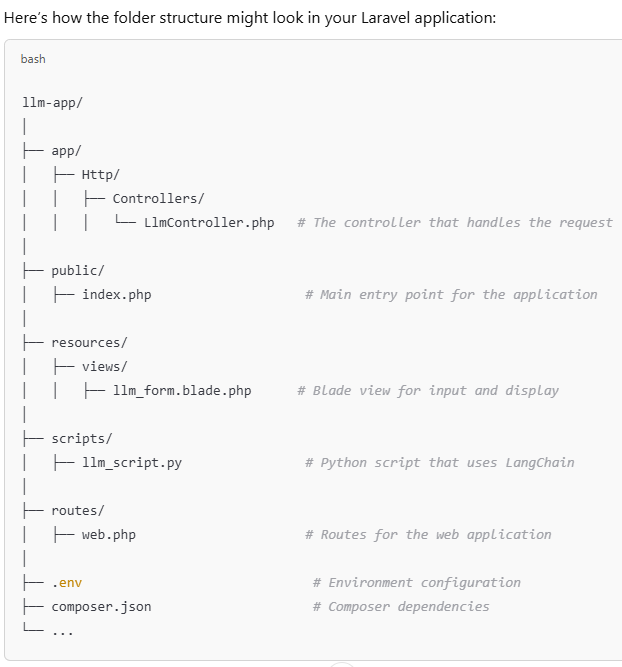Select the resources/ folder entry

pyautogui.click(x=89, y=342)
